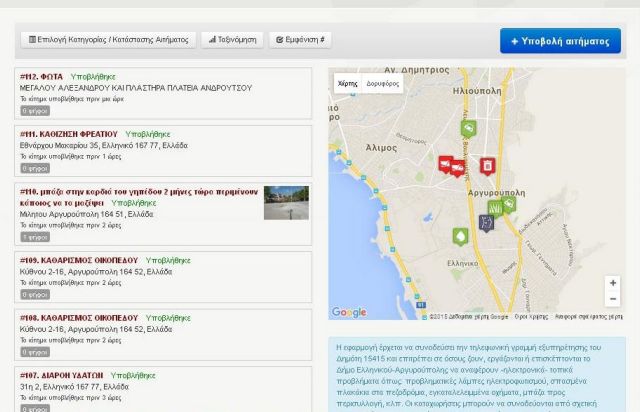Click the green grass marker at Αργυρούπολη
Image resolution: width=640 pixels, height=412 pixels.
pyautogui.click(x=494, y=208)
